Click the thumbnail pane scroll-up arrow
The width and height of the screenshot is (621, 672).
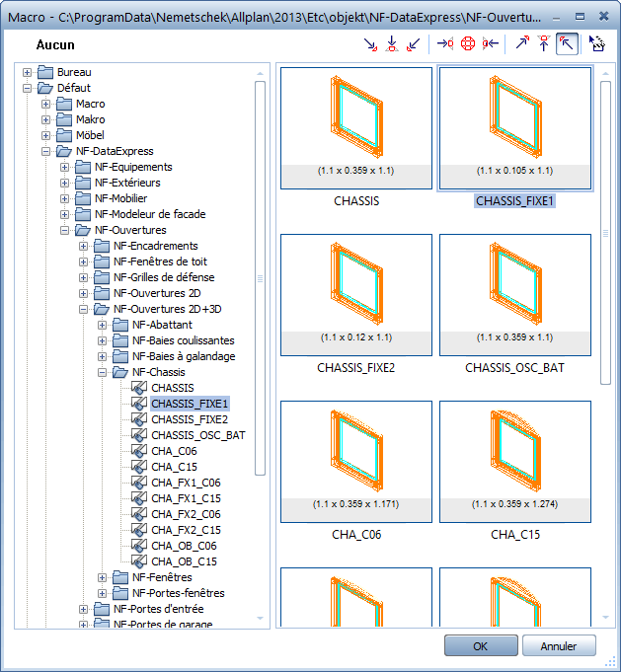(605, 74)
